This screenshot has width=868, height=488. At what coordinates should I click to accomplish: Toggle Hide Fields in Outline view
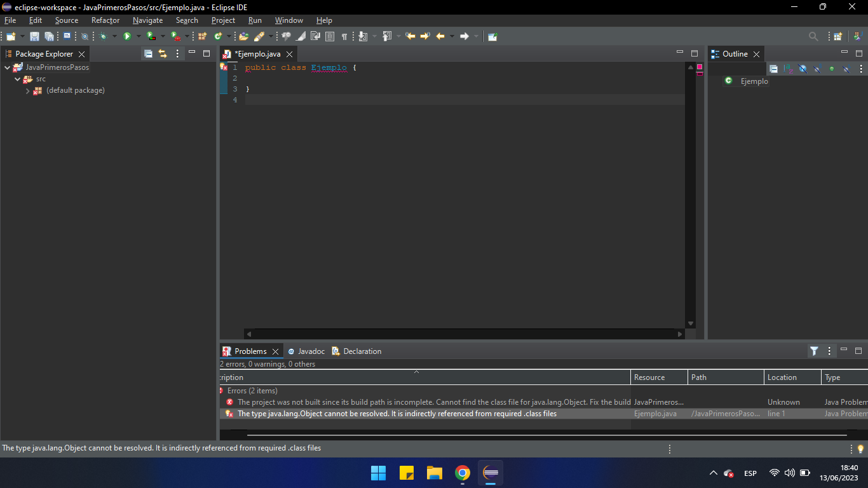(x=803, y=69)
